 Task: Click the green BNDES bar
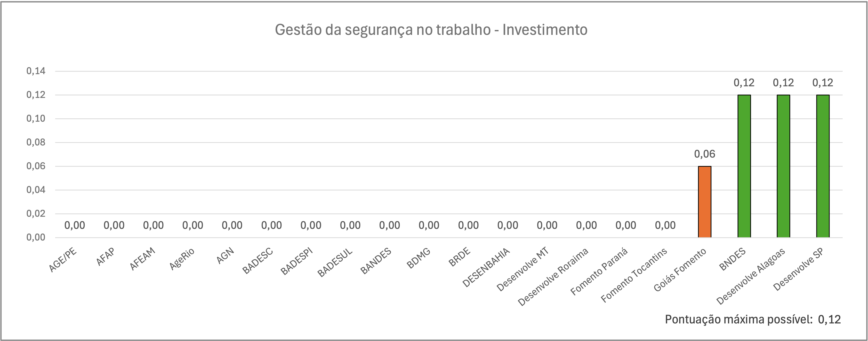point(744,166)
